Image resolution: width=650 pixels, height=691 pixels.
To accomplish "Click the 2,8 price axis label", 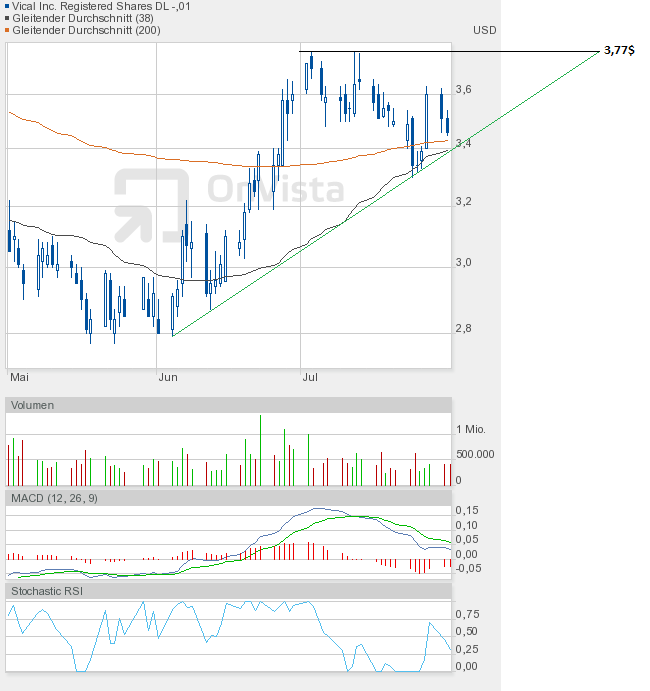I will 463,328.
